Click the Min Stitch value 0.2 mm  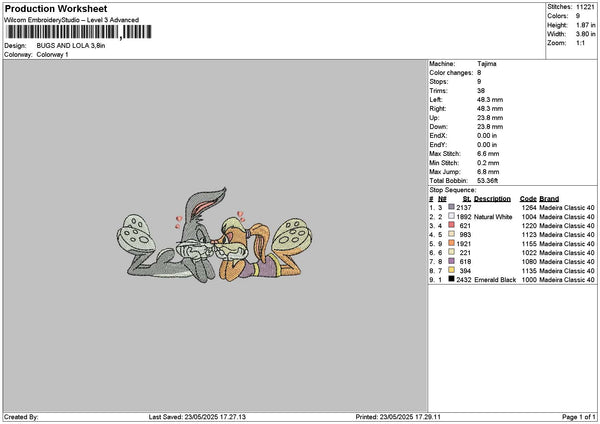pos(488,163)
